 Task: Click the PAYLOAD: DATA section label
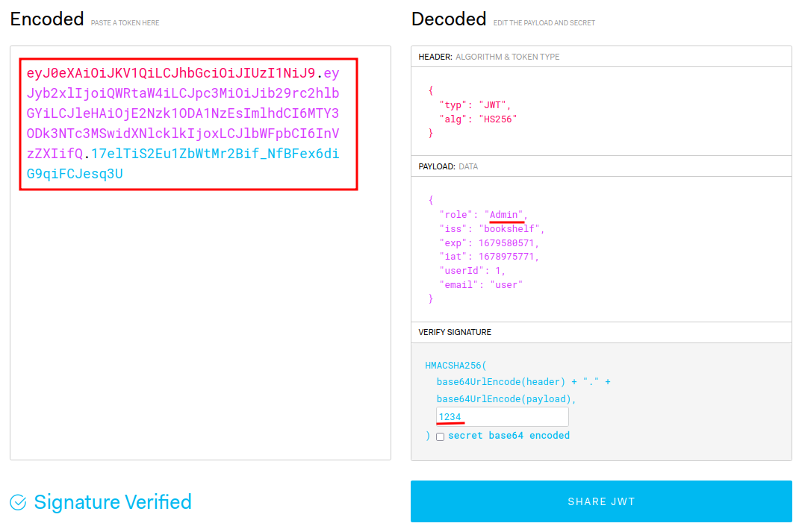pos(448,166)
